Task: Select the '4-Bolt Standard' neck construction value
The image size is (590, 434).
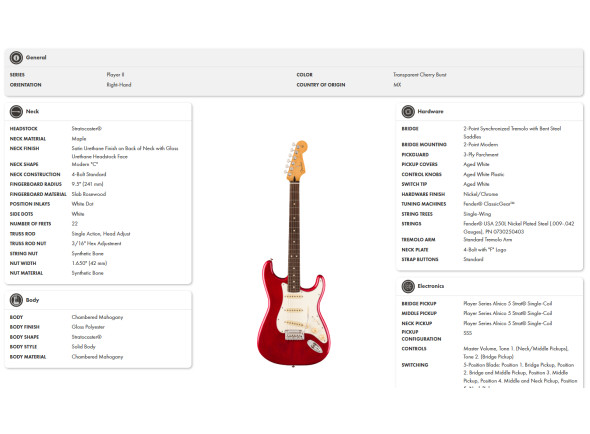Action: coord(89,174)
